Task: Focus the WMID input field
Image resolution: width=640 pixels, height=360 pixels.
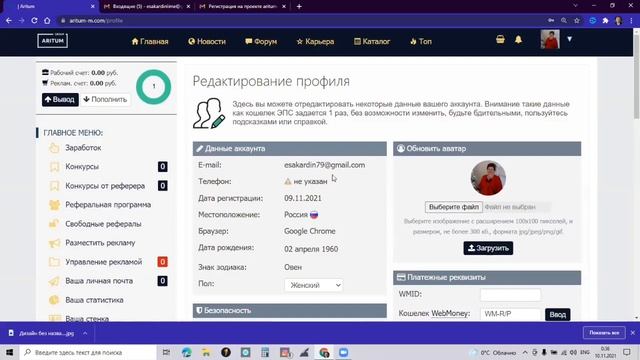Action: 511,295
